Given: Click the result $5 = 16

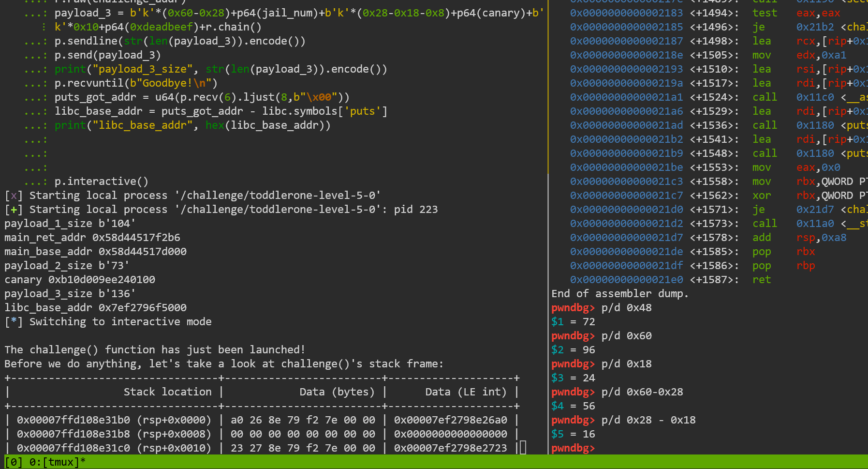Looking at the screenshot, I should (x=573, y=434).
